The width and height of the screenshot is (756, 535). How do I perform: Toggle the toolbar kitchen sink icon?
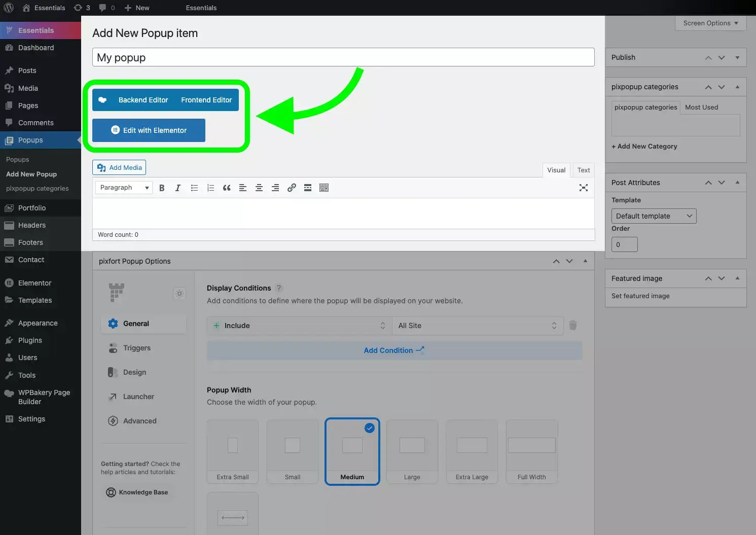(324, 188)
